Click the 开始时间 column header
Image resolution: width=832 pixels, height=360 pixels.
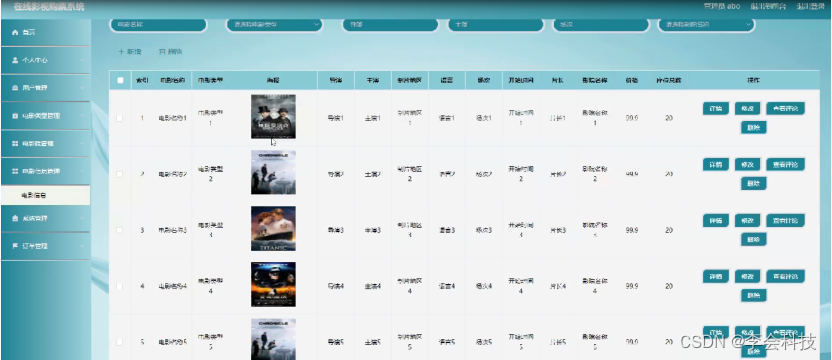tap(521, 81)
